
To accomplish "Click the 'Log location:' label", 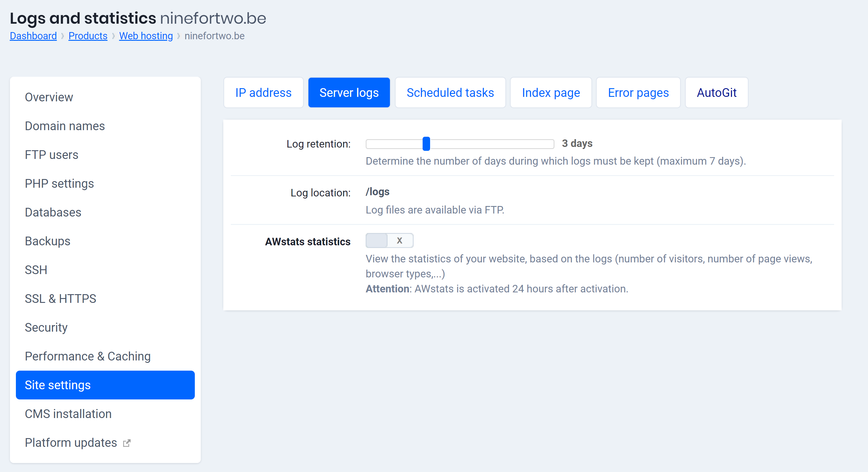I will tap(320, 193).
